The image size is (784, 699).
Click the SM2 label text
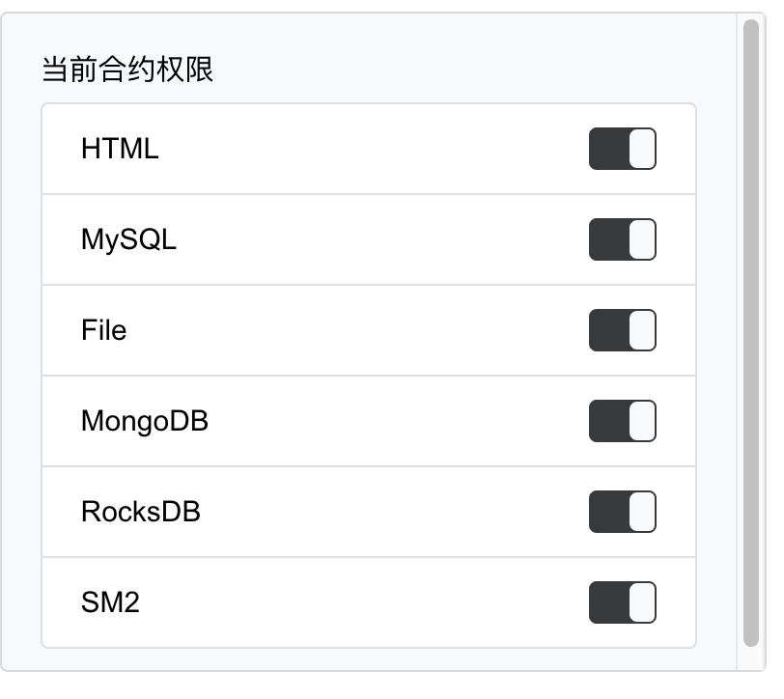[x=110, y=602]
